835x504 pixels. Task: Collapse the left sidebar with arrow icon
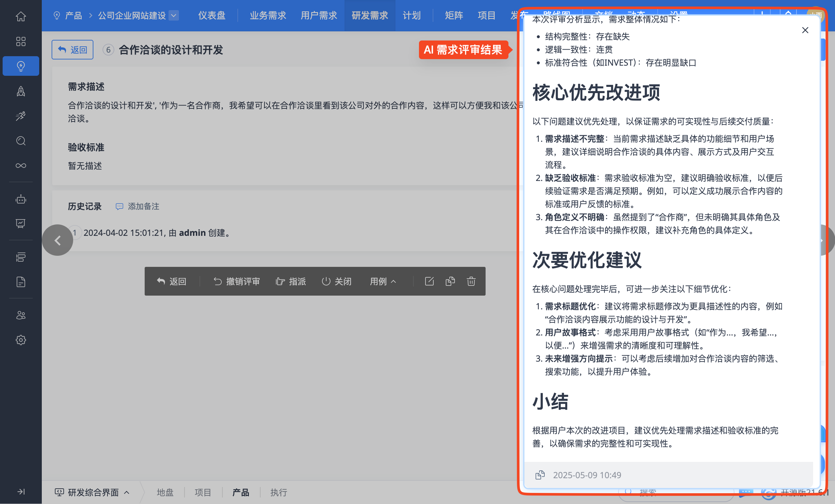[x=21, y=492]
